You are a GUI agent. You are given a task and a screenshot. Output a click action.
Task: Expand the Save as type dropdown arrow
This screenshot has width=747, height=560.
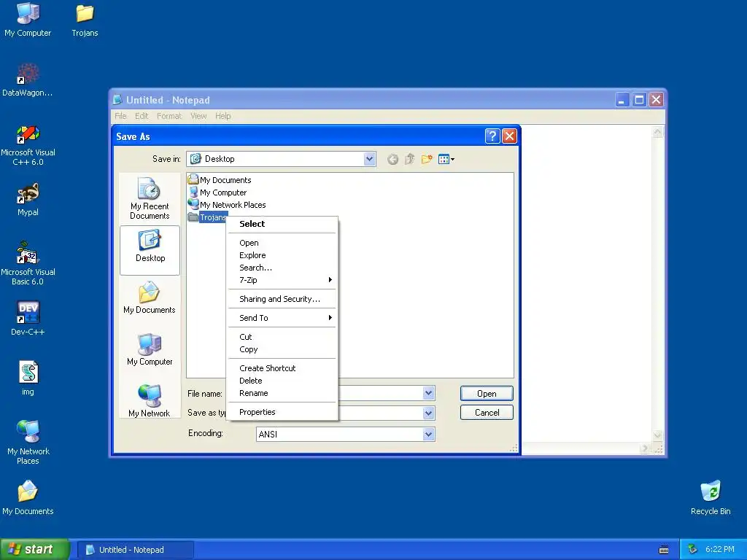(428, 413)
